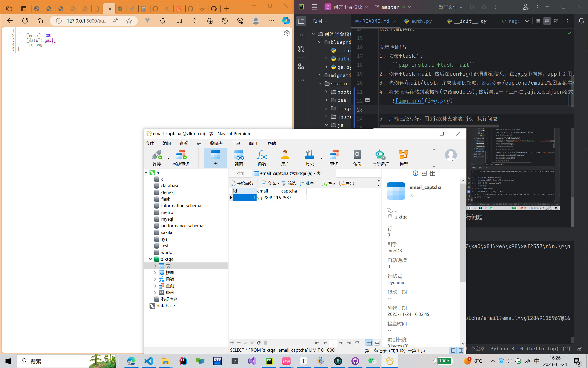
Task: Click refresh icon in Navicat record bar
Action: click(259, 343)
